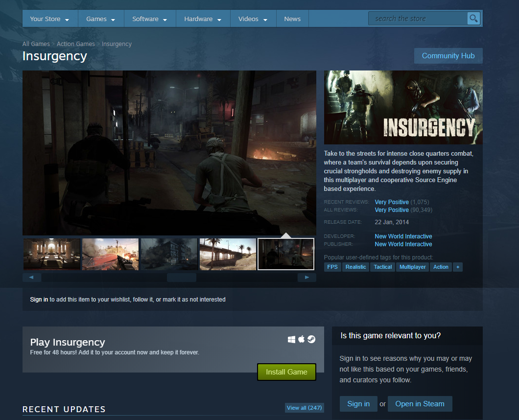Click the right arrow of screenshot strip

pos(307,278)
